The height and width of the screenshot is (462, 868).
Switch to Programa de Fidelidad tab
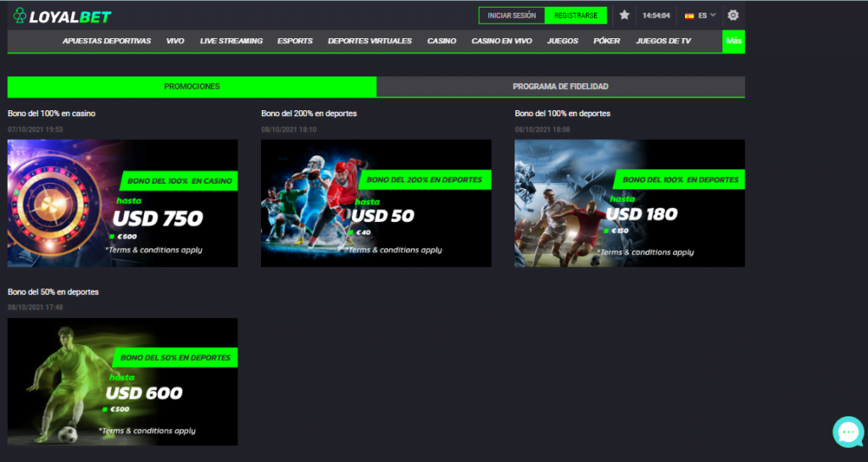coord(560,86)
